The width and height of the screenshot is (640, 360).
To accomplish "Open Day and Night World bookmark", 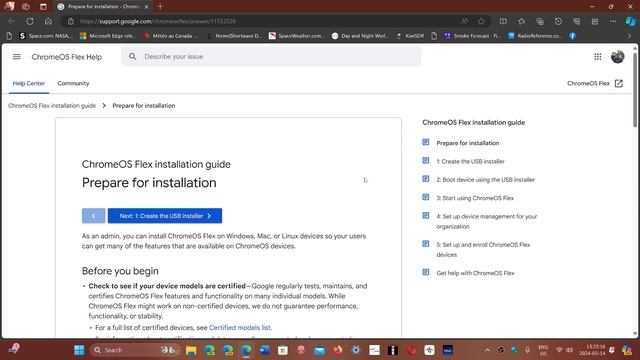I will 360,36.
